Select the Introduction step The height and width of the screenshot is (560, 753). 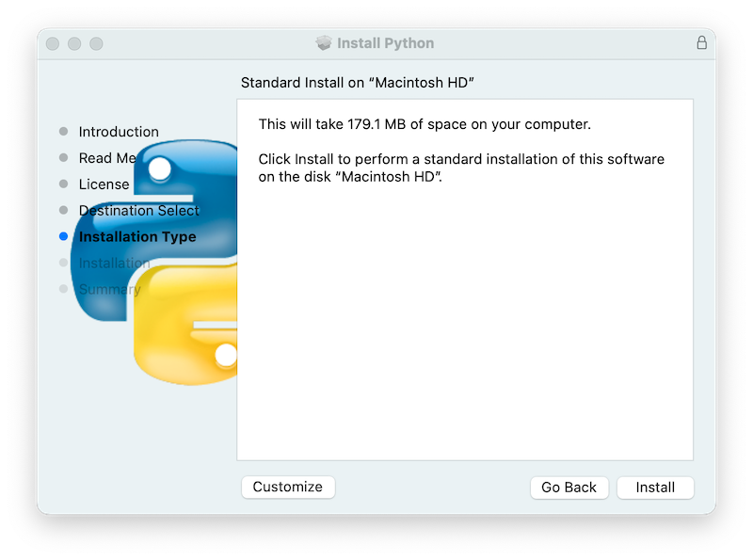(x=118, y=131)
